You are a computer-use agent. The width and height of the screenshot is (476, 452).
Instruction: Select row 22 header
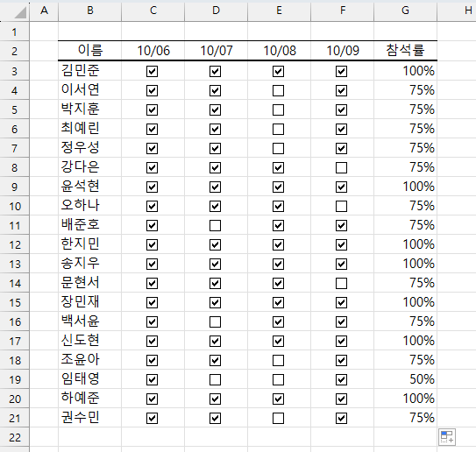(x=15, y=437)
